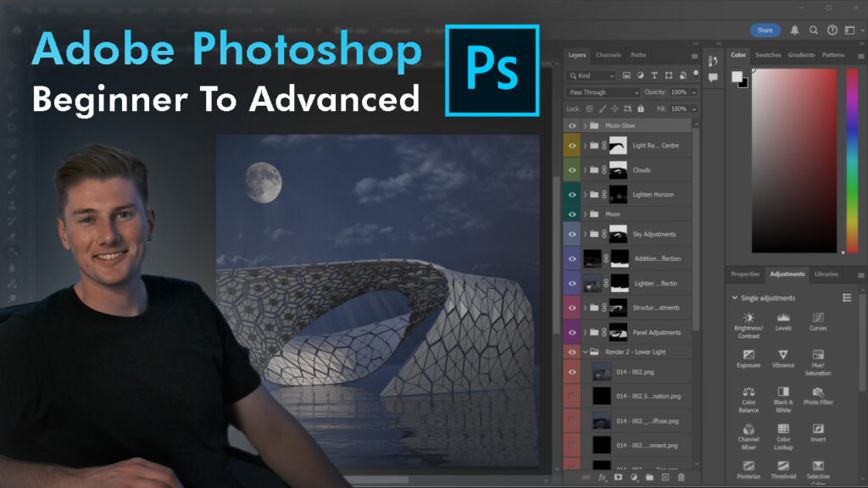Screen dimensions: 868x488
Task: Switch to the Channels tab
Action: pos(608,55)
